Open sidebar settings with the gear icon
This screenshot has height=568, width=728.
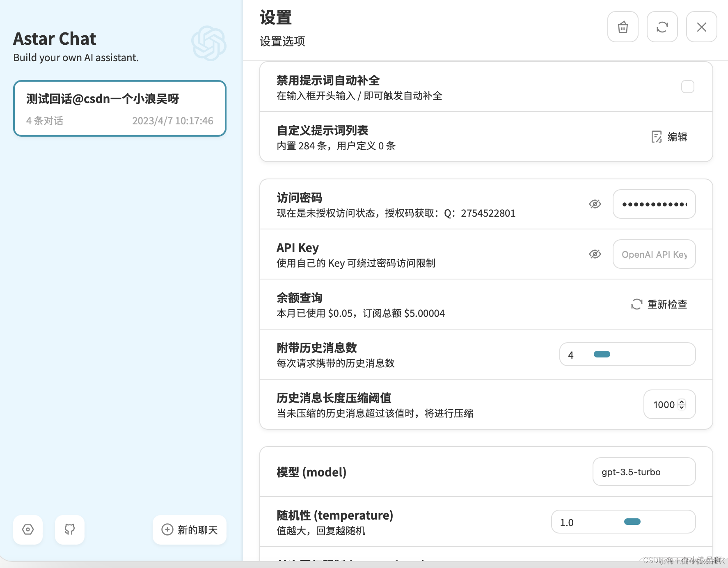(27, 530)
